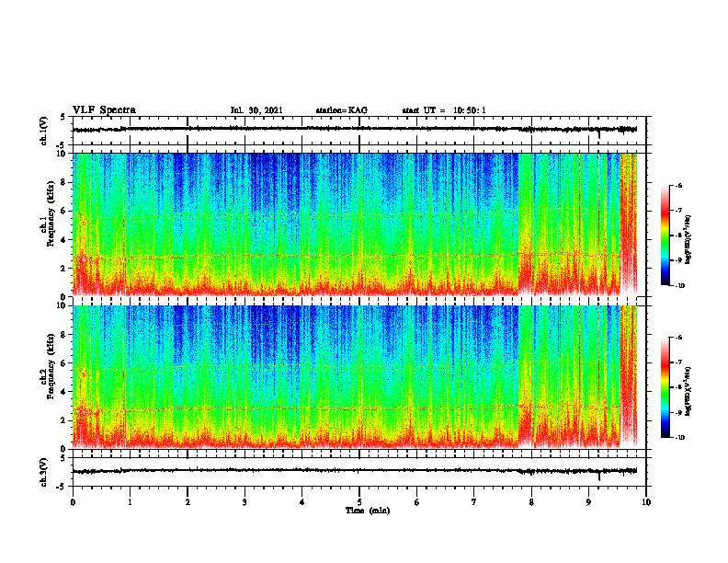Click time axis tick label "5"
728x563 pixels.
click(359, 502)
